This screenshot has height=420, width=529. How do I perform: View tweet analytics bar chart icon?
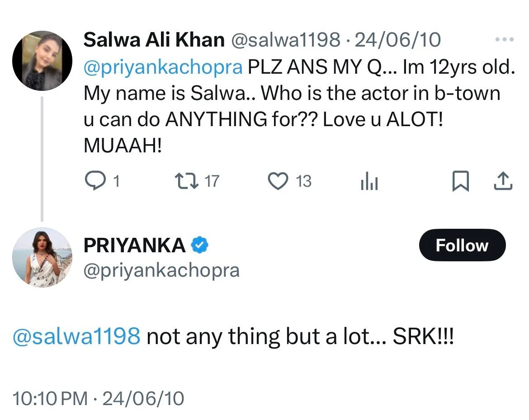coord(369,182)
